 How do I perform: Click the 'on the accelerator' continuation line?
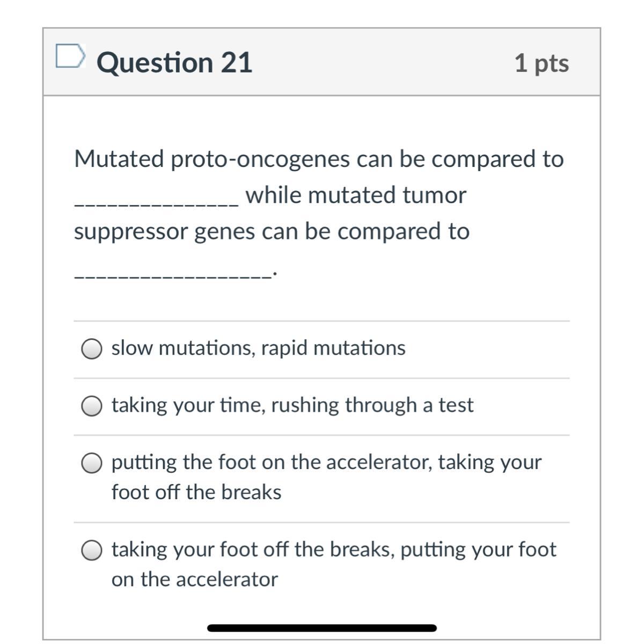tap(195, 580)
